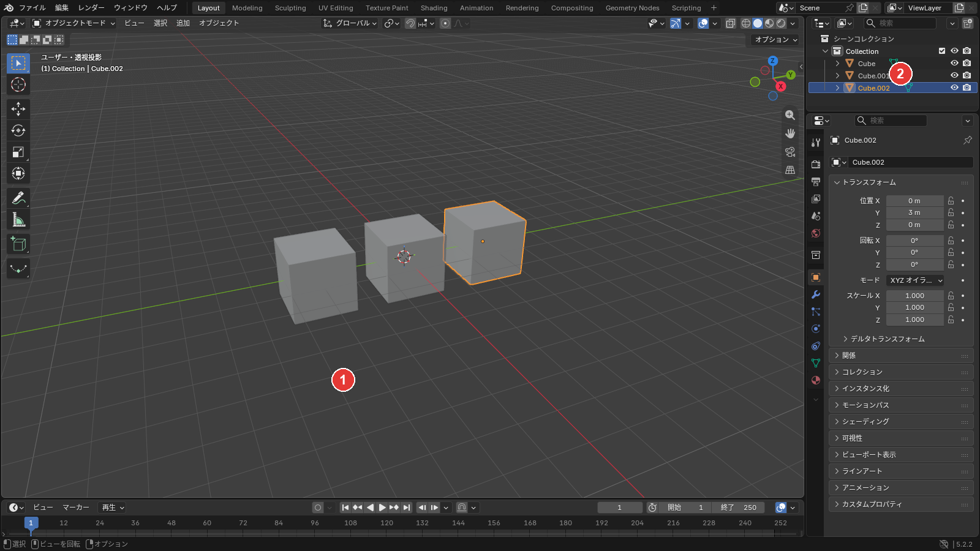Switch perspective/orthographic grid icon
Viewport: 980px width, 551px height.
coord(790,170)
